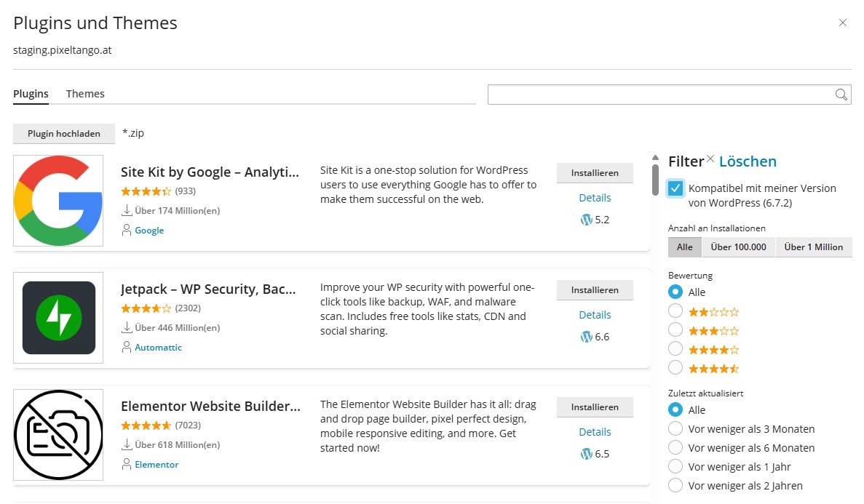This screenshot has height=504, width=864.
Task: Close the Plugins und Themes dialog
Action: pos(842,23)
